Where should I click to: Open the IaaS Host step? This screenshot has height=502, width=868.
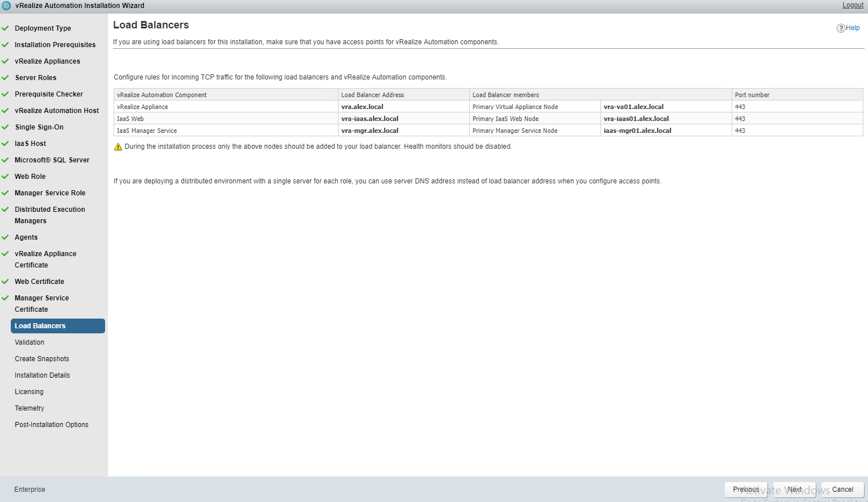point(30,144)
